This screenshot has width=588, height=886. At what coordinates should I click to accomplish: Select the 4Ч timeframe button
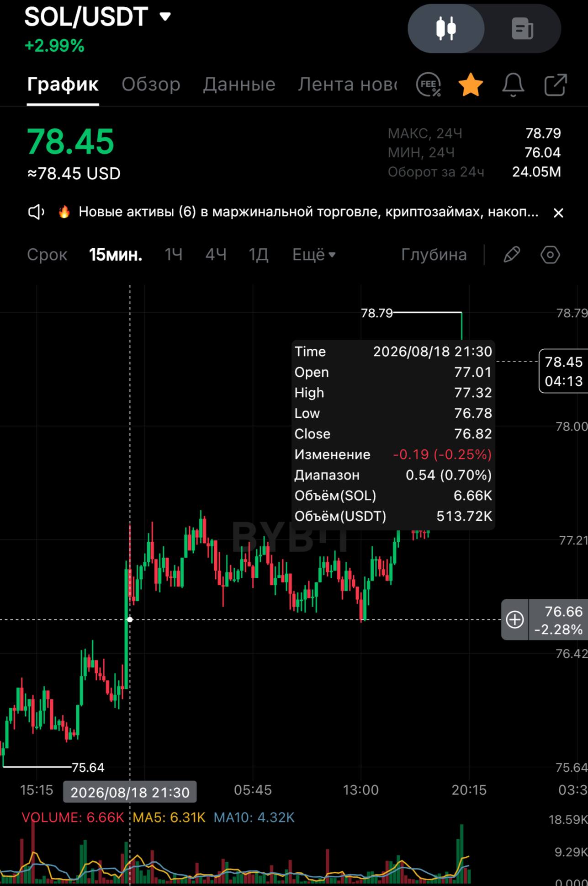pyautogui.click(x=216, y=255)
